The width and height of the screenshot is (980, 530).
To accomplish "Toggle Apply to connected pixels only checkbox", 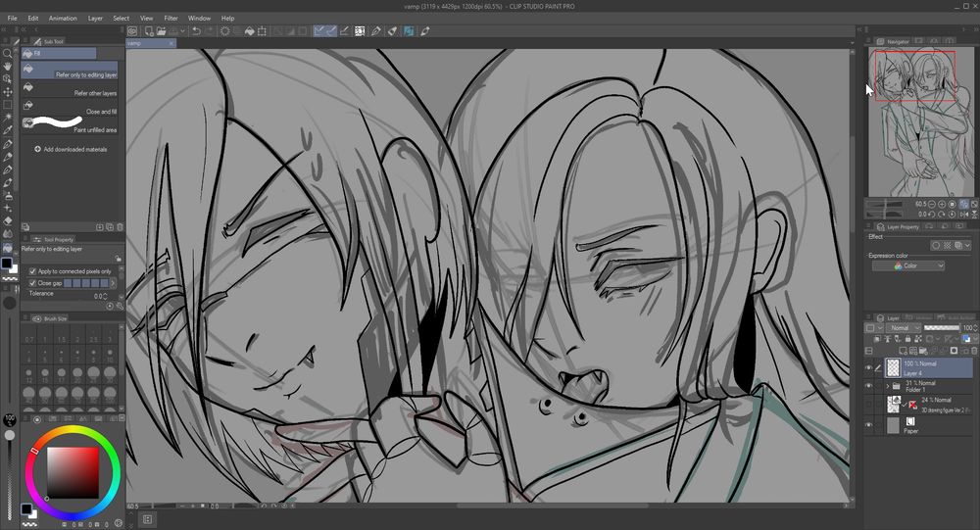I will pyautogui.click(x=32, y=271).
